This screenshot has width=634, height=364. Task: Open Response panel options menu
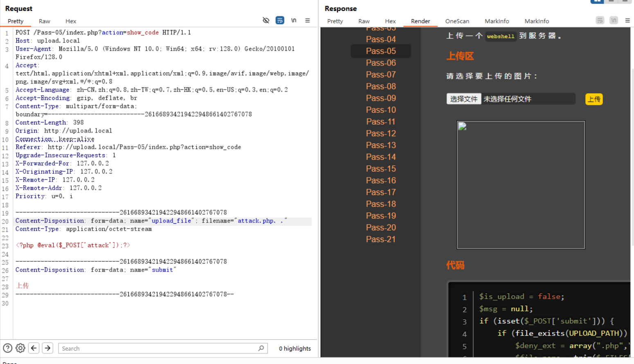pos(627,20)
